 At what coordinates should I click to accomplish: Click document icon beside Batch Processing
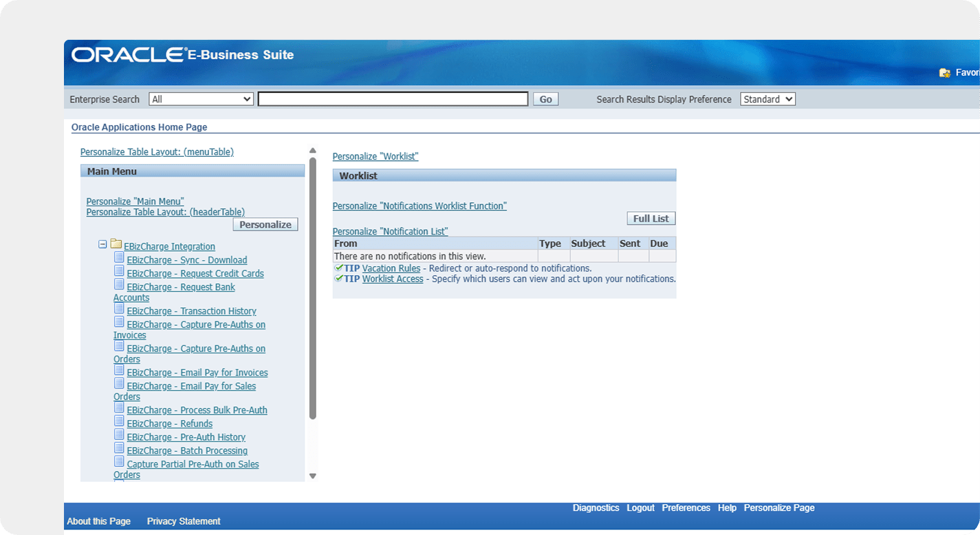(119, 448)
